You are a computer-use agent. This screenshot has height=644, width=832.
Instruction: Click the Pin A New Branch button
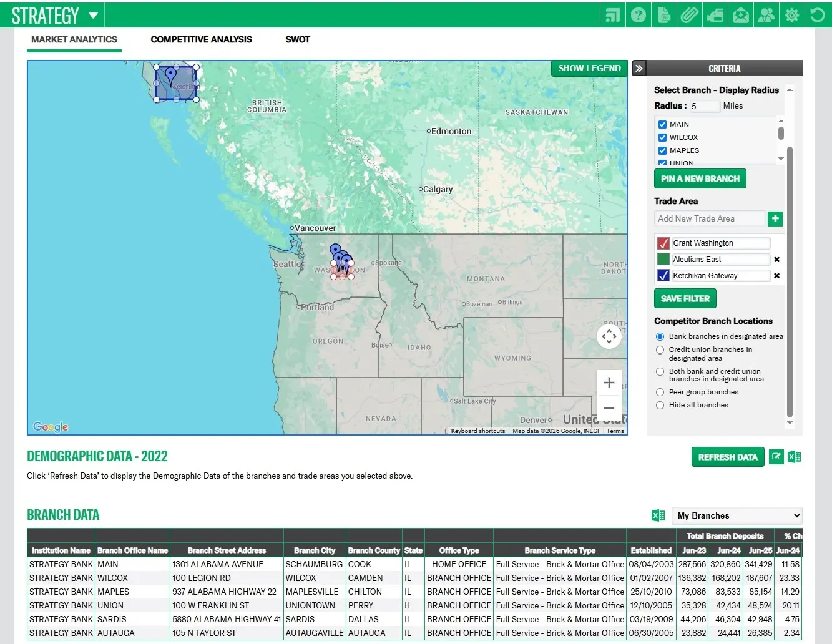click(700, 178)
